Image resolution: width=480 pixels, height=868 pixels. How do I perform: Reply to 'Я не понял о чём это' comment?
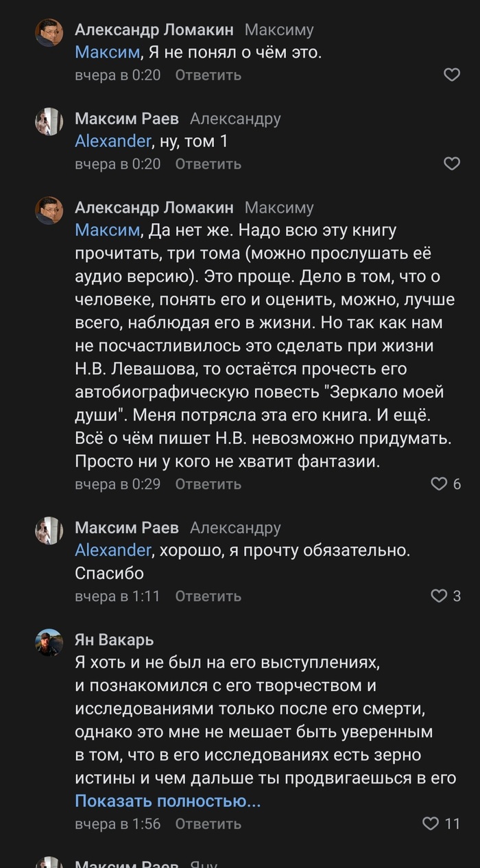point(208,75)
